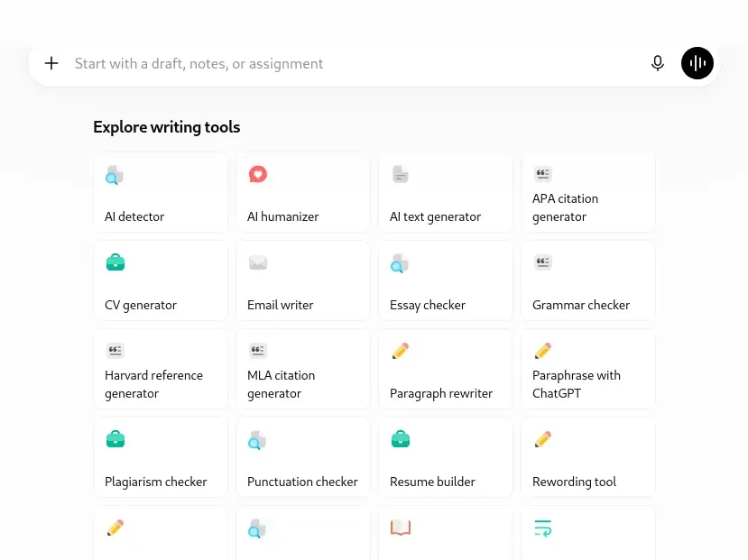Screen dimensions: 748x560
Task: Click the AI detector magnifier icon
Action: (x=115, y=175)
